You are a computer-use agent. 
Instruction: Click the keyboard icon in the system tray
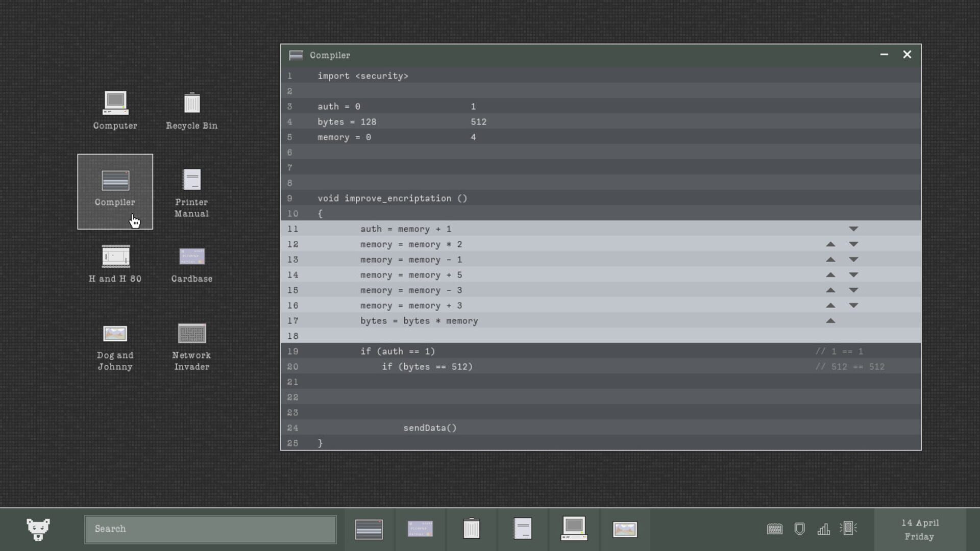[x=774, y=529]
